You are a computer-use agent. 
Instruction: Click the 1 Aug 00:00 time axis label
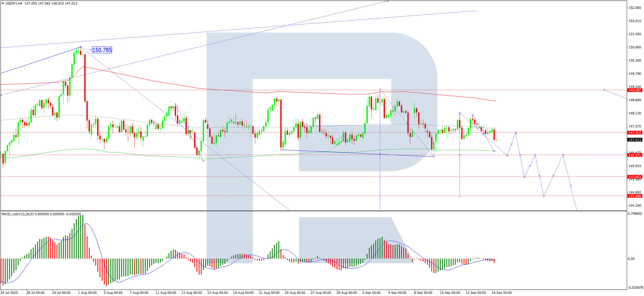tap(87, 293)
